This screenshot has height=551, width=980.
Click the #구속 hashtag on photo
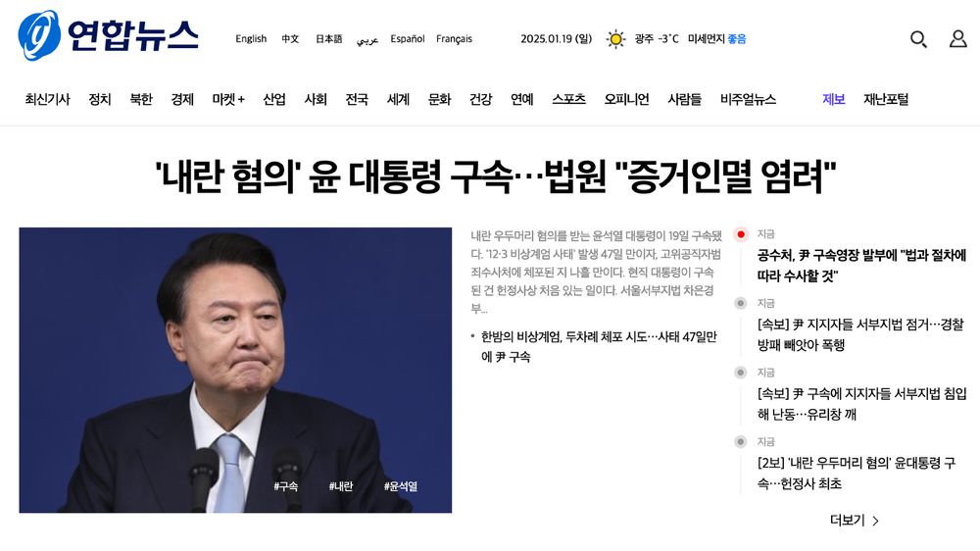point(285,486)
